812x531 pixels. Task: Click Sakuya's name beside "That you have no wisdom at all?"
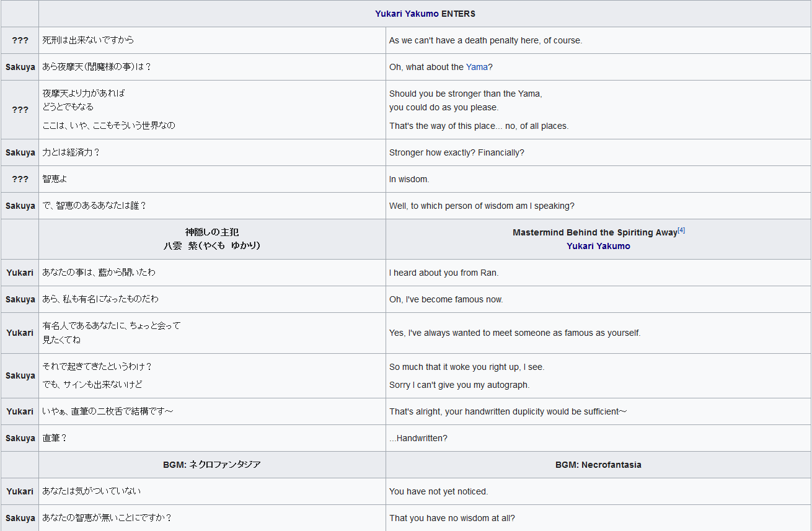(20, 518)
